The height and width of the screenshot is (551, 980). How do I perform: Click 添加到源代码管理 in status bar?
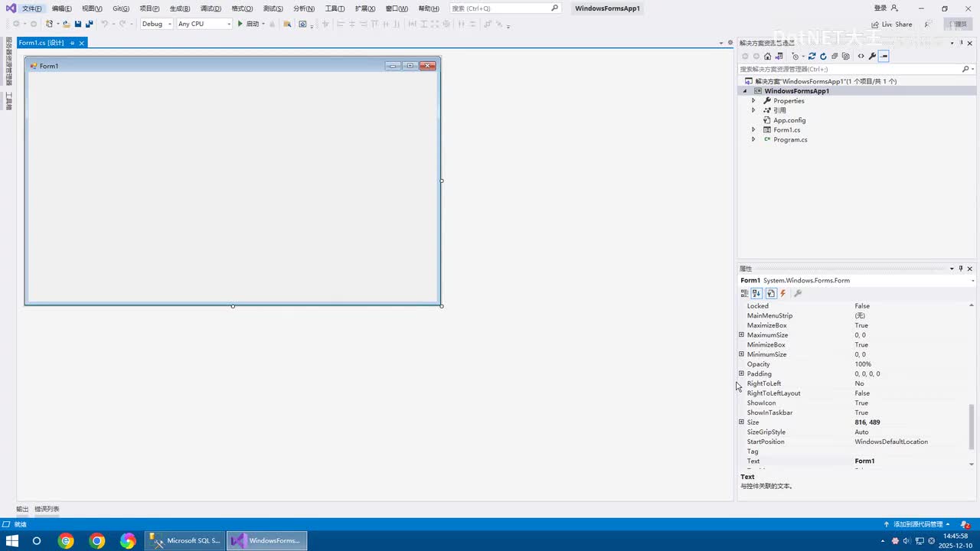[x=917, y=524]
